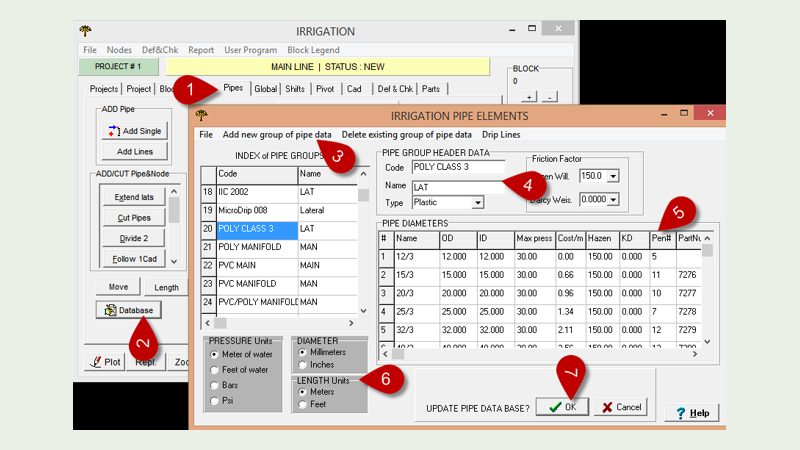Screen dimensions: 800x450
Task: Click the pipe groups list scroll-up arrow
Action: pyautogui.click(x=363, y=174)
